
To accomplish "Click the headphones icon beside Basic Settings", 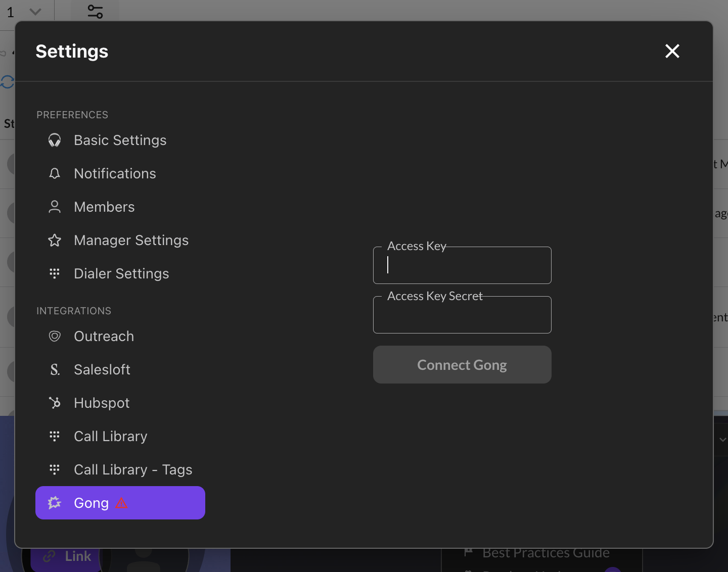I will tap(55, 140).
